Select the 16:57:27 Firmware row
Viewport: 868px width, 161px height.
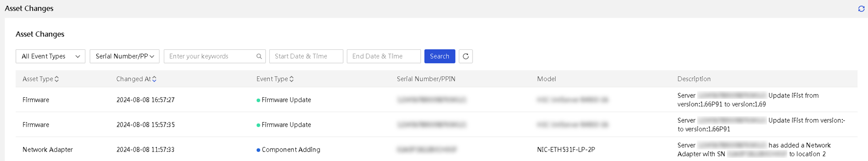click(436, 100)
